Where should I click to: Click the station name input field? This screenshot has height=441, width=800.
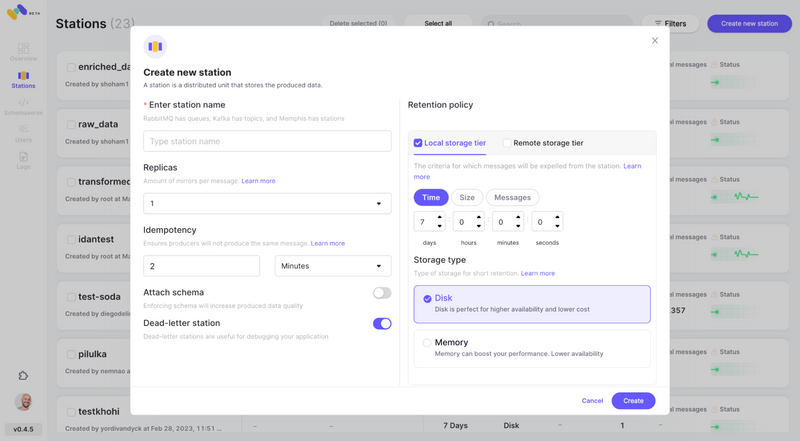click(x=267, y=141)
